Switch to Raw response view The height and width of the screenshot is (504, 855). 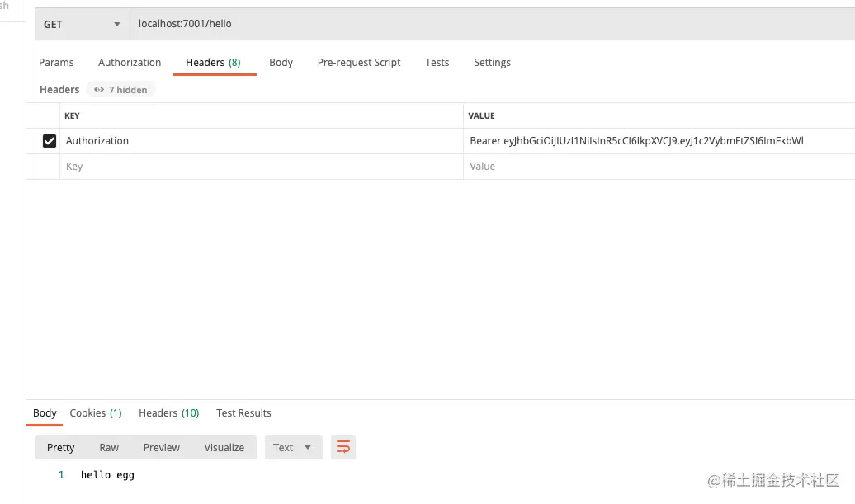[108, 447]
